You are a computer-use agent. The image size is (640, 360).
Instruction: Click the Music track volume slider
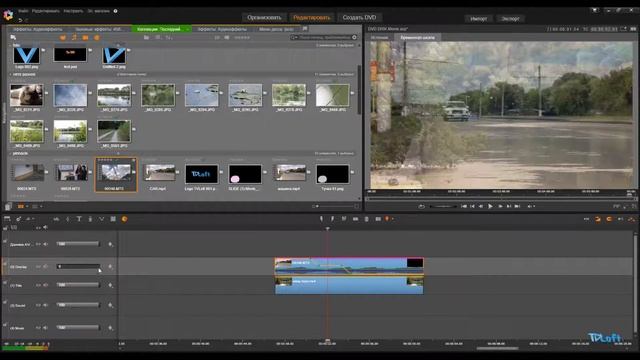78,327
